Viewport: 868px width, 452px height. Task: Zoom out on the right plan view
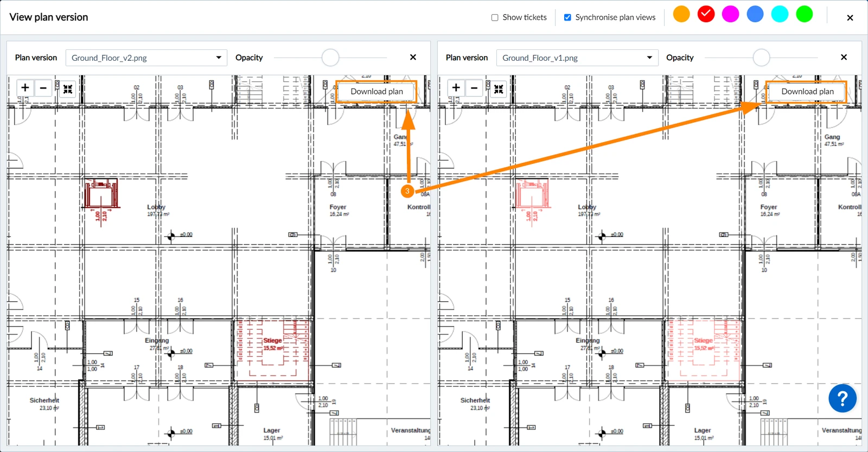[474, 88]
